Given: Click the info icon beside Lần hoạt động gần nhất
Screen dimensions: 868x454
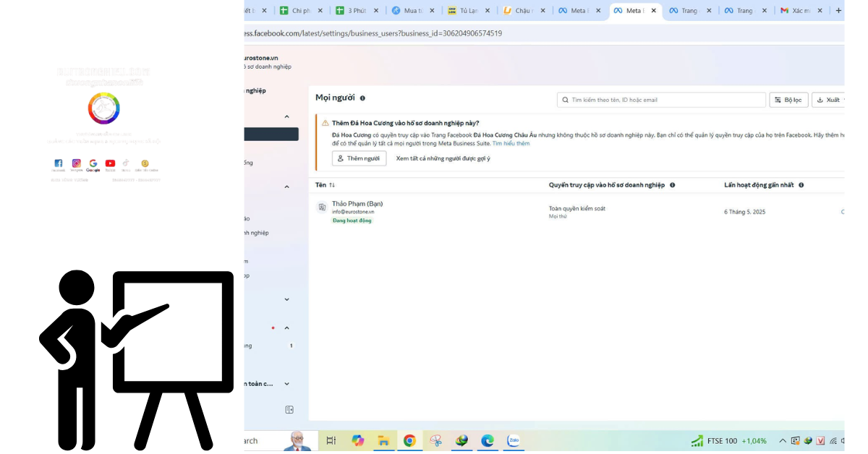Looking at the screenshot, I should 801,185.
